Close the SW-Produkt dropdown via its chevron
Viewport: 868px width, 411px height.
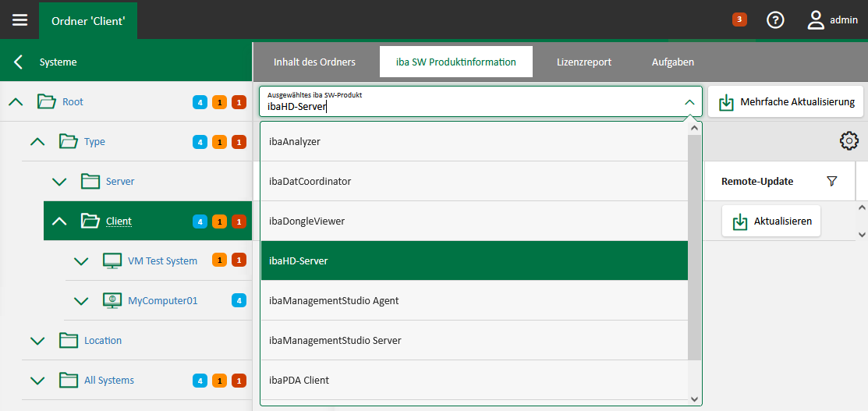(x=689, y=102)
